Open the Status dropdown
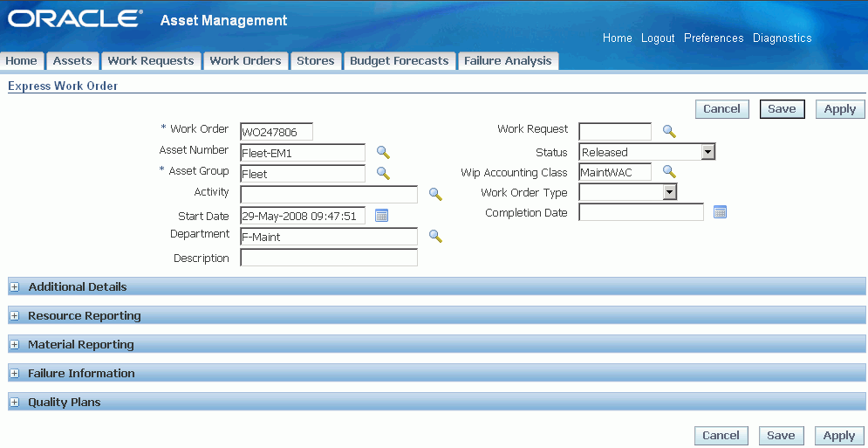 (647, 152)
